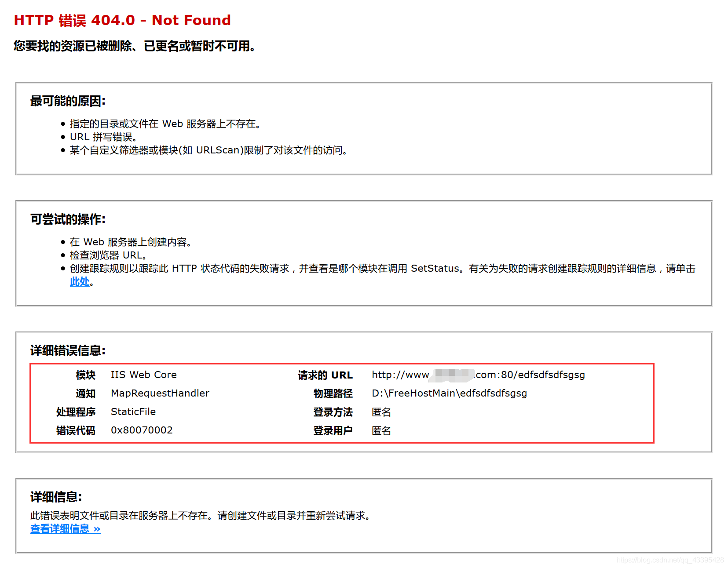Select the error code 0x80070002
The height and width of the screenshot is (568, 728).
[142, 430]
